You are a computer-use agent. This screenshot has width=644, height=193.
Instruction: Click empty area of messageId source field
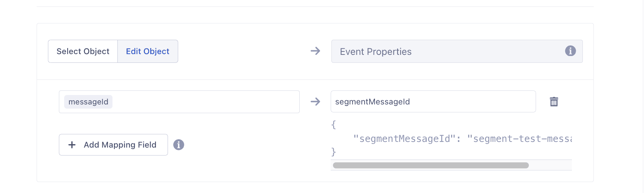(208, 102)
